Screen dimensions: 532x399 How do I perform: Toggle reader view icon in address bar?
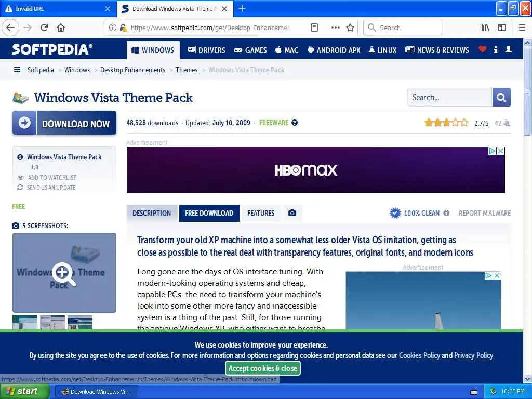314,28
